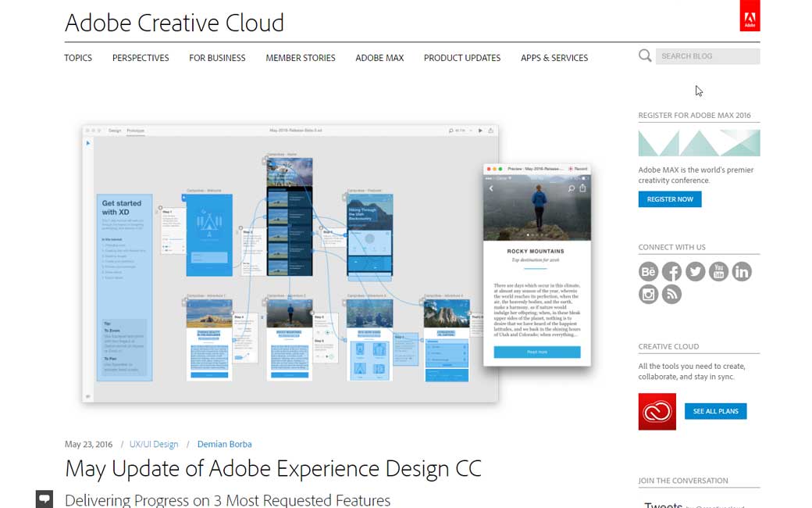
Task: Open the Twitter social icon
Action: pyautogui.click(x=695, y=271)
